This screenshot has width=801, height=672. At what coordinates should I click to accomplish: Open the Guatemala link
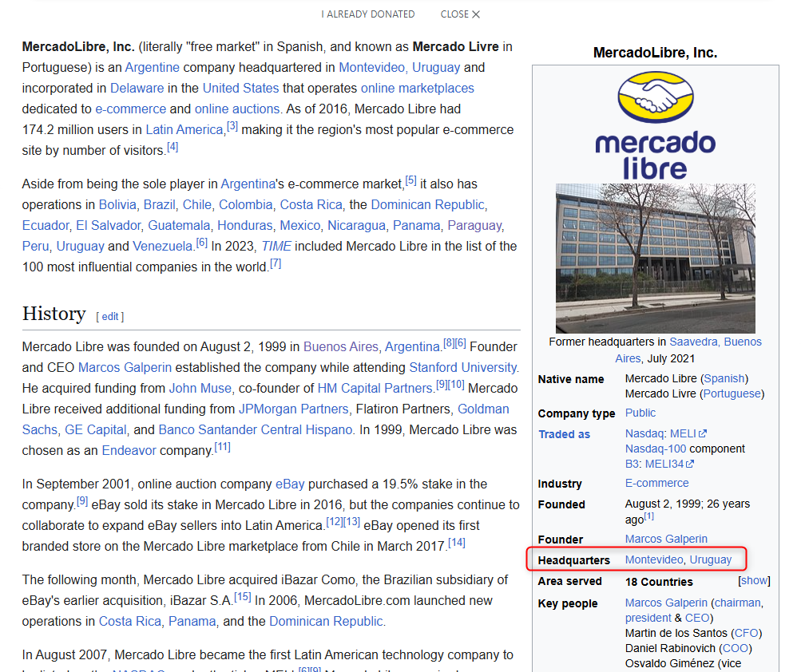coord(179,226)
